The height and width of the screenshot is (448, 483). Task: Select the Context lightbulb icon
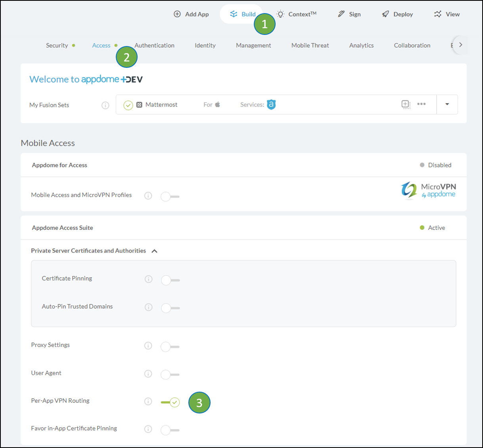tap(281, 13)
